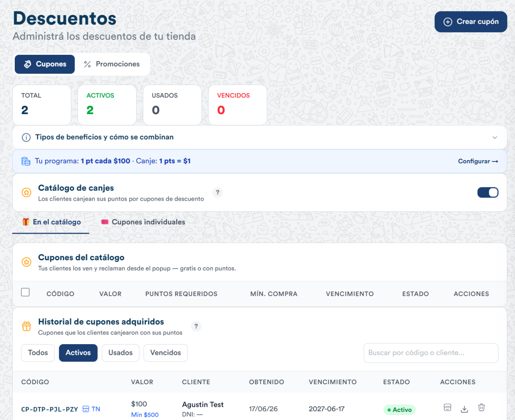The width and height of the screenshot is (515, 420).
Task: Check the select-all checkbox in catalog table
Action: [25, 292]
